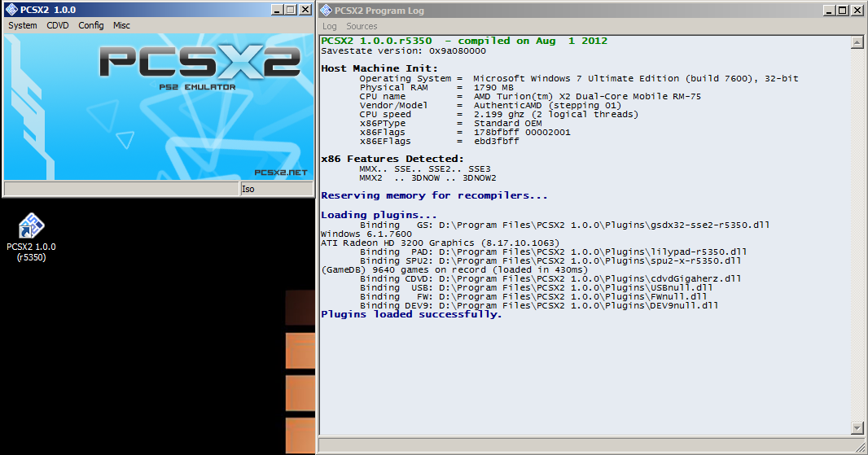Image resolution: width=868 pixels, height=455 pixels.
Task: Click the Program Log window title icon
Action: click(x=326, y=11)
